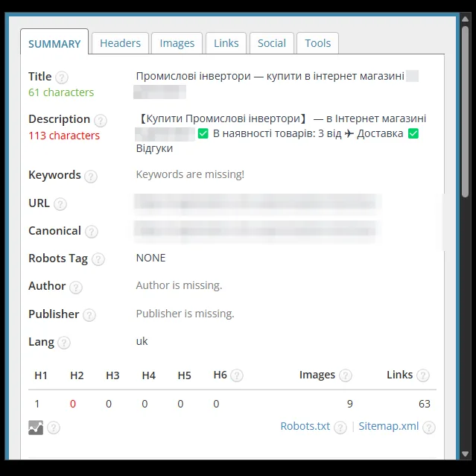476x476 pixels.
Task: Show help for the Description field
Action: tap(101, 120)
